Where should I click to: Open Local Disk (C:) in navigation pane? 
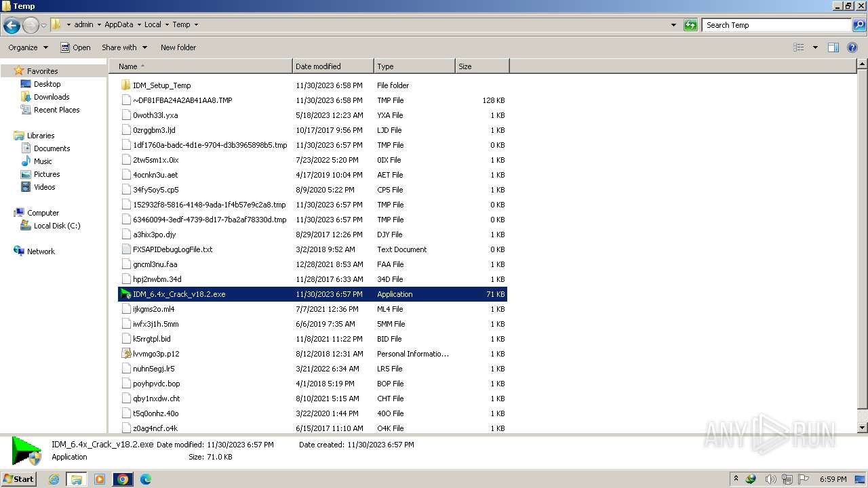(57, 226)
